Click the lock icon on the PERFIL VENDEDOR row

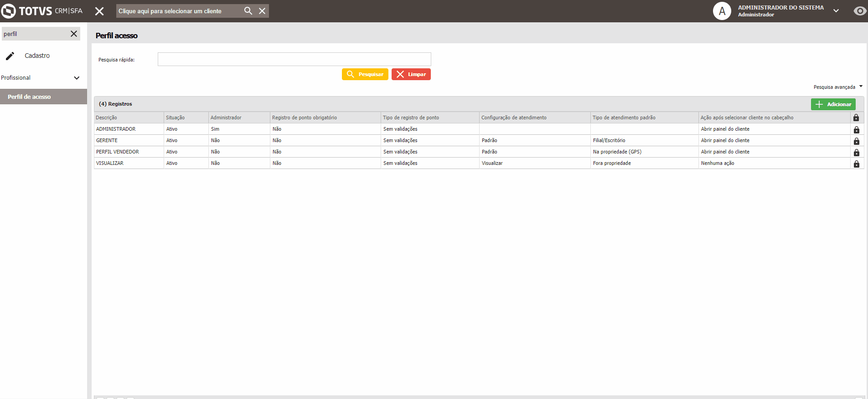click(856, 152)
